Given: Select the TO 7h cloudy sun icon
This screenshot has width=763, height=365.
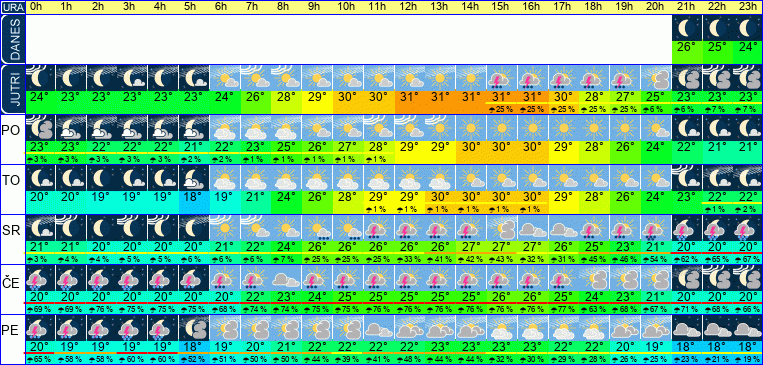Looking at the screenshot, I should point(255,177).
